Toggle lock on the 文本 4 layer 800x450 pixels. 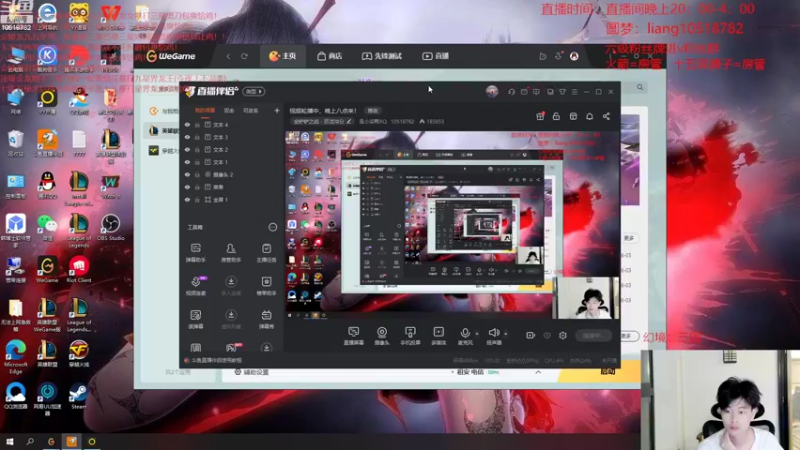click(x=197, y=124)
